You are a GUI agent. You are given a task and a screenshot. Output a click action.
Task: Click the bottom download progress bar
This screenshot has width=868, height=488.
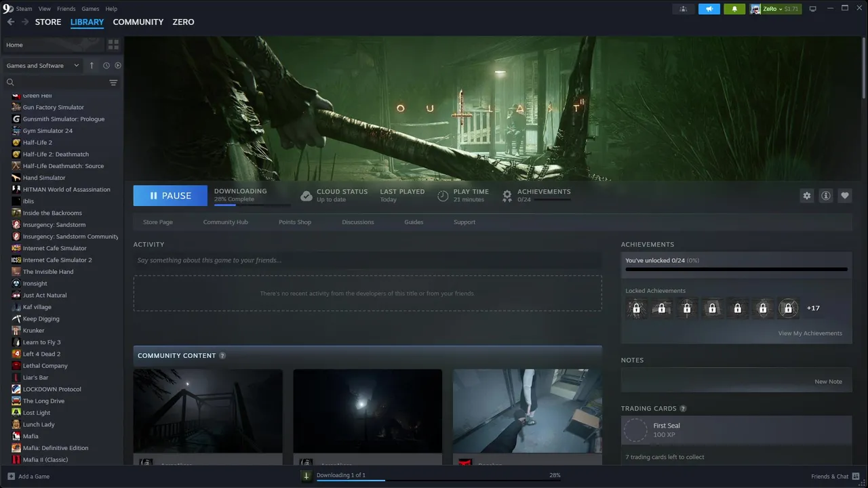pyautogui.click(x=439, y=481)
